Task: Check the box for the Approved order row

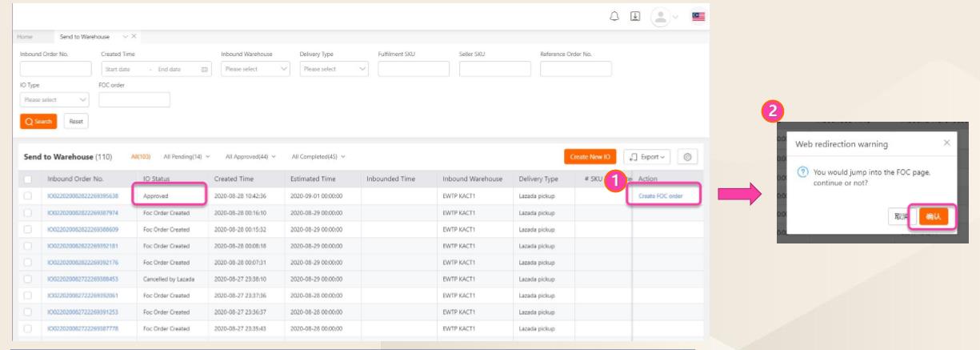Action: [29, 195]
